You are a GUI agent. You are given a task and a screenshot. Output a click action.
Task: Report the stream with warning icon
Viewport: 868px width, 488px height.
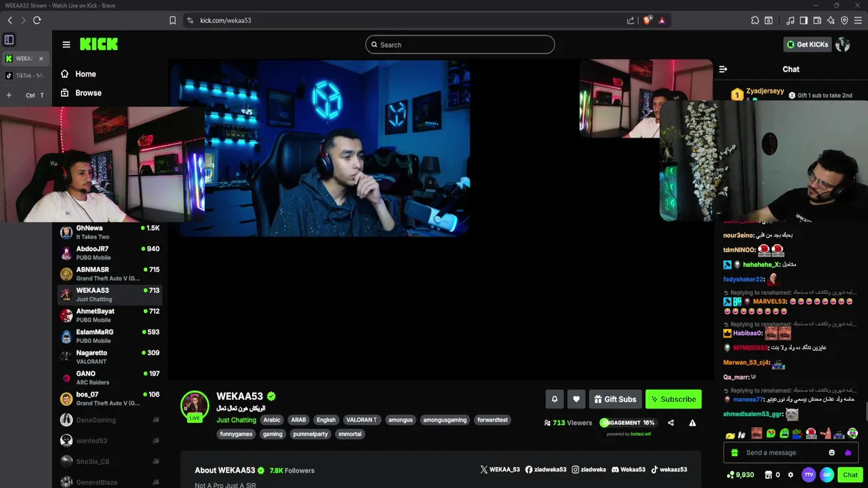692,423
